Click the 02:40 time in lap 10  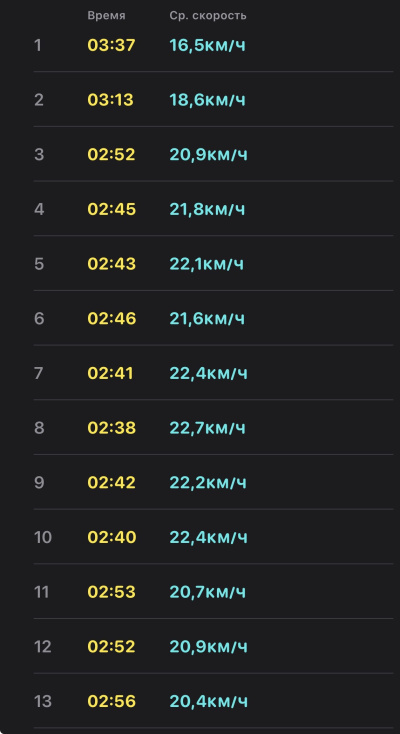pos(111,537)
